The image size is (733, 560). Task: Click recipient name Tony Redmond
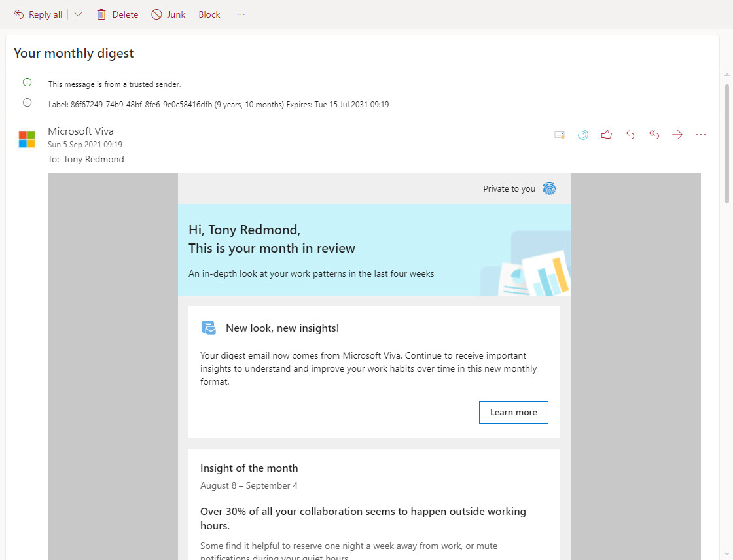94,159
